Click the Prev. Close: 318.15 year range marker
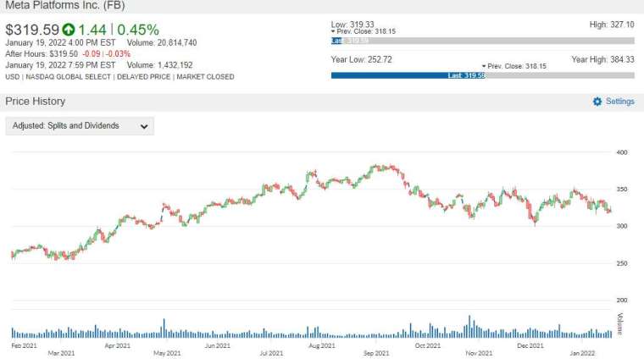Image resolution: width=644 pixels, height=364 pixels. [514, 66]
